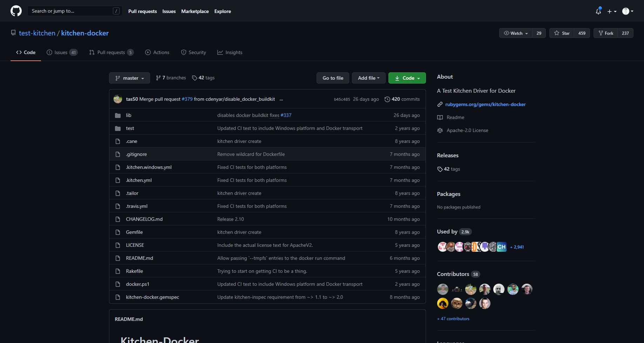Focus the Search or jump to field
644x343 pixels.
point(75,11)
